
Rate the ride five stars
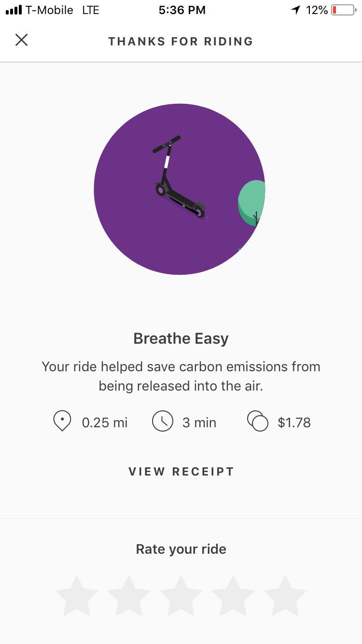pyautogui.click(x=285, y=595)
